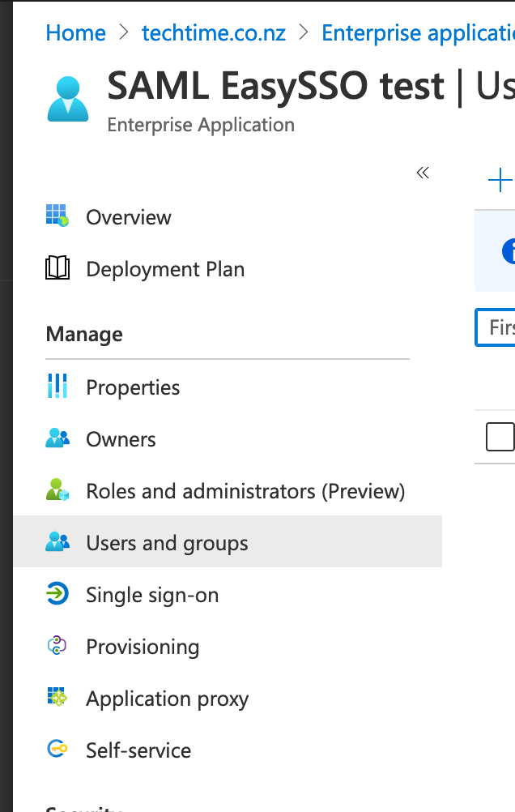Open Provisioning menu item
Screen dimensions: 515x812
point(143,647)
